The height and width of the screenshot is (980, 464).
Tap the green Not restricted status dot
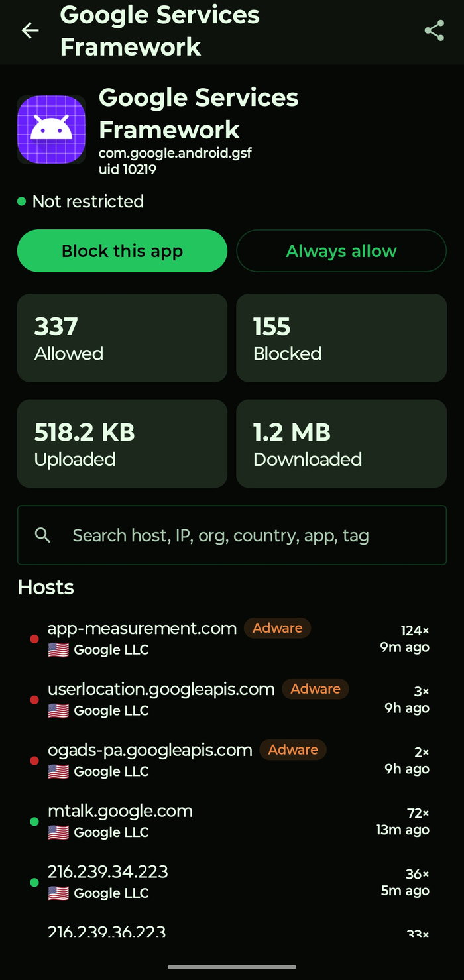(22, 201)
